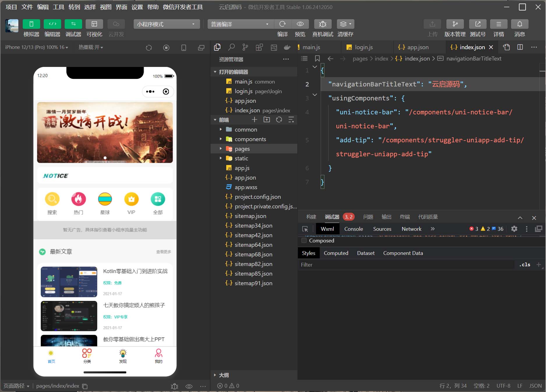Click the .cls button in Styles

[x=524, y=265]
